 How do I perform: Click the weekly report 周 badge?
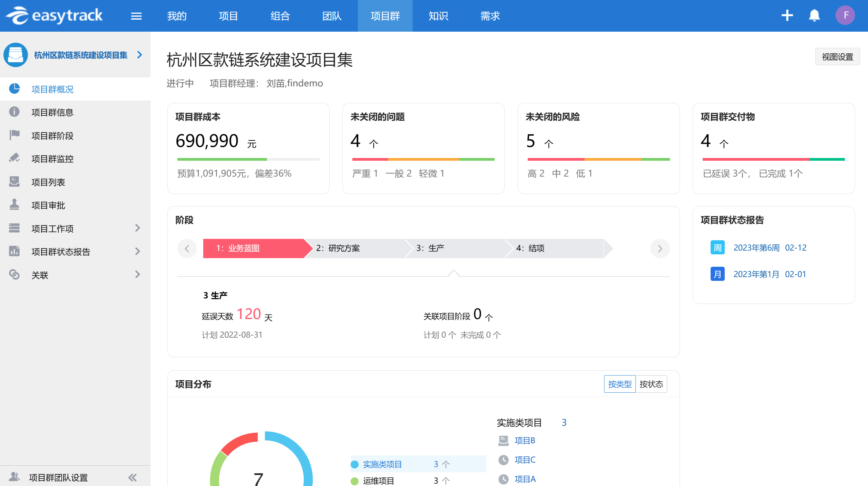pyautogui.click(x=717, y=247)
